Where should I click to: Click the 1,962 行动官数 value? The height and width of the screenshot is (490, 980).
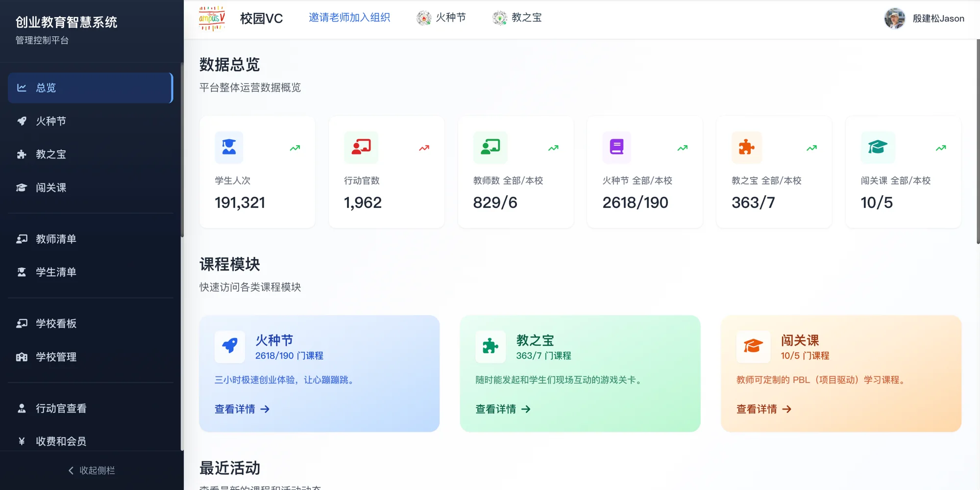[x=363, y=203]
